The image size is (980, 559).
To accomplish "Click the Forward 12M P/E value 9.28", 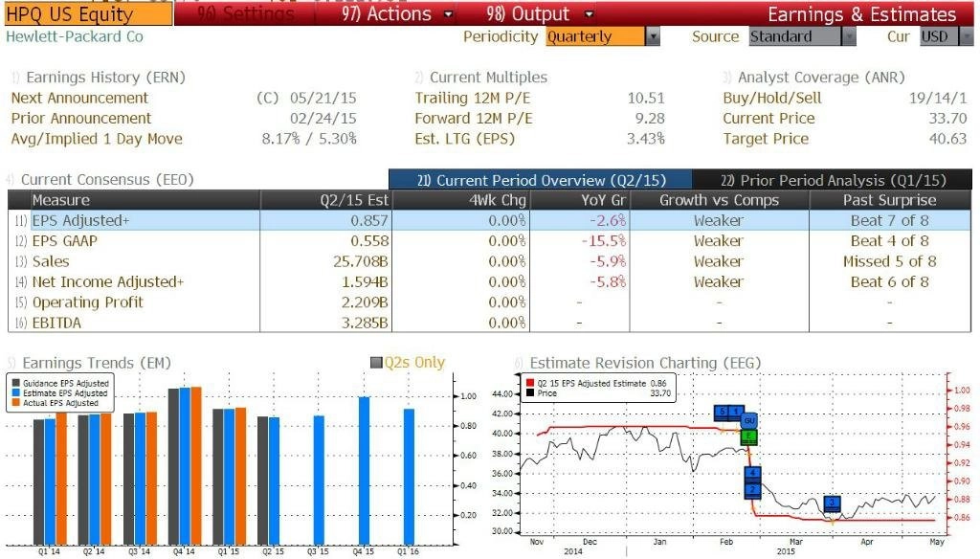I will click(650, 119).
